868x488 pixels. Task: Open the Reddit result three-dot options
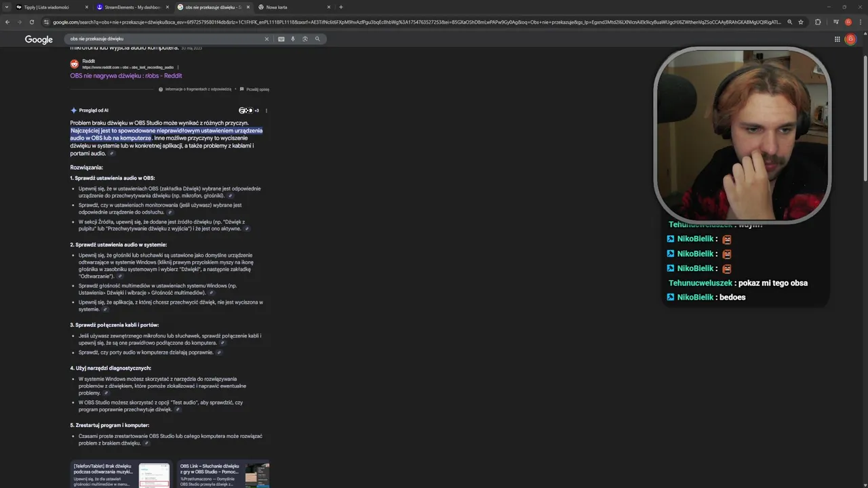178,67
